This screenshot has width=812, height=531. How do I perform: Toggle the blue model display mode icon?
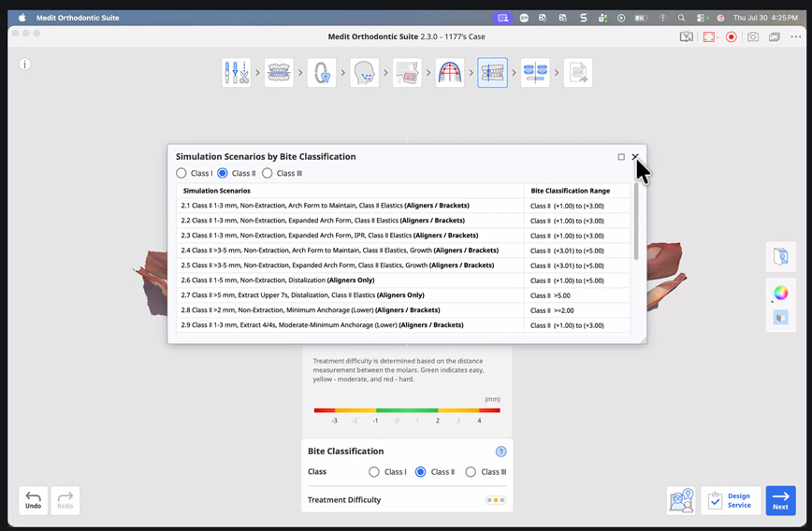[x=780, y=317]
